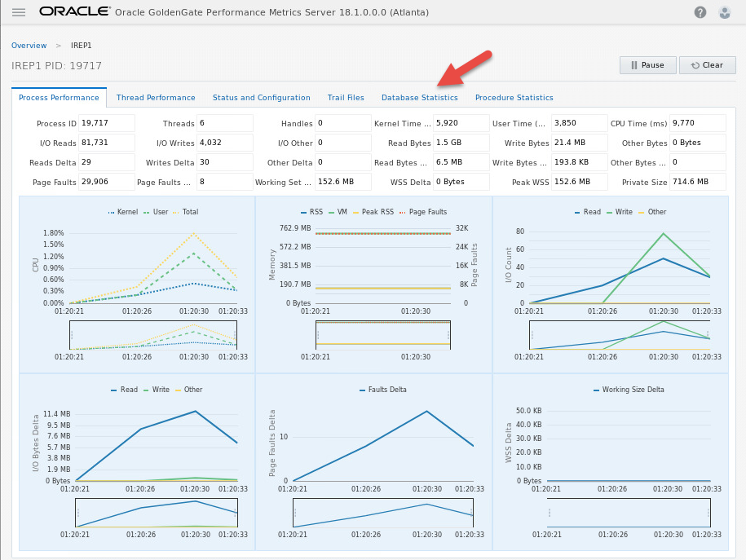Open the Status and Configuration tab
746x560 pixels.
click(261, 98)
